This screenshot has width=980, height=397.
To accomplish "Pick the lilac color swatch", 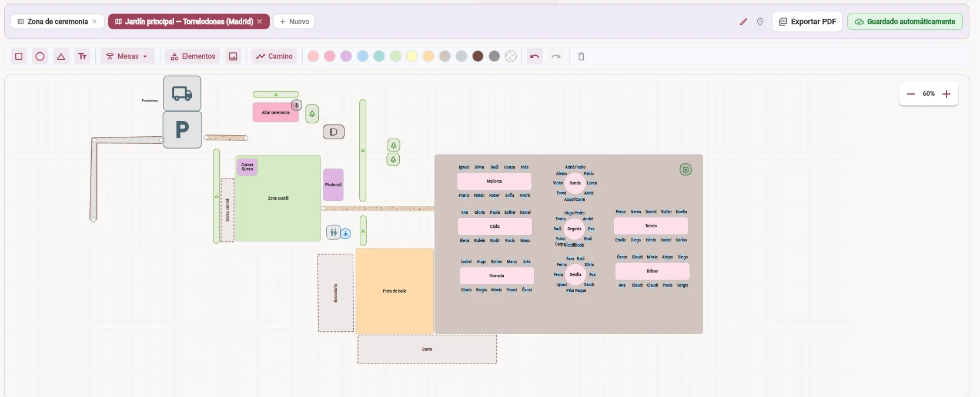I will click(x=346, y=56).
